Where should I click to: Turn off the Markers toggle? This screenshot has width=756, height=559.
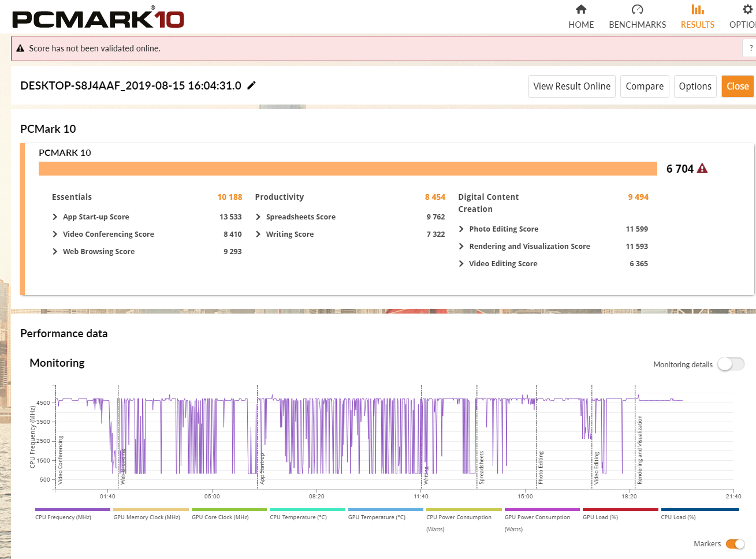[735, 544]
